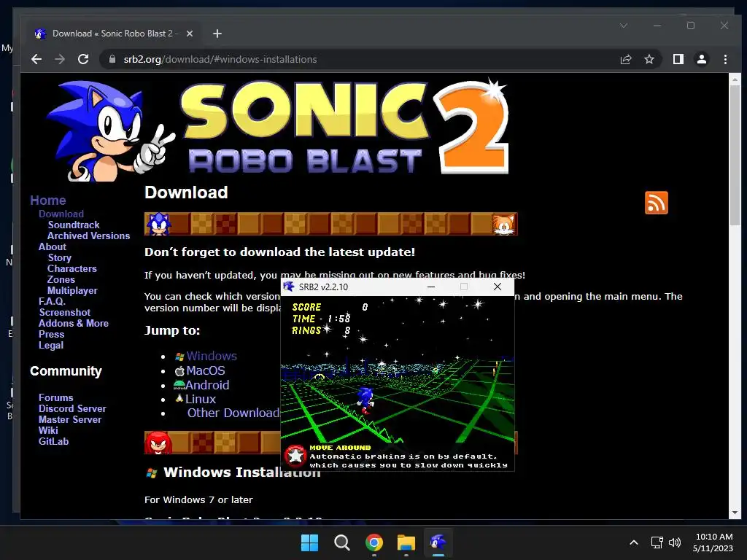Click the browser forward arrow
Screen dimensions: 747x560
[60, 59]
